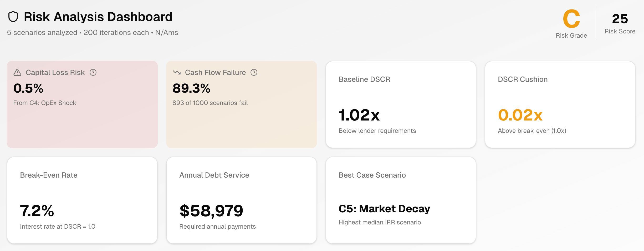Select the 'C5: Market Decay' scenario link
644x251 pixels.
(x=384, y=209)
